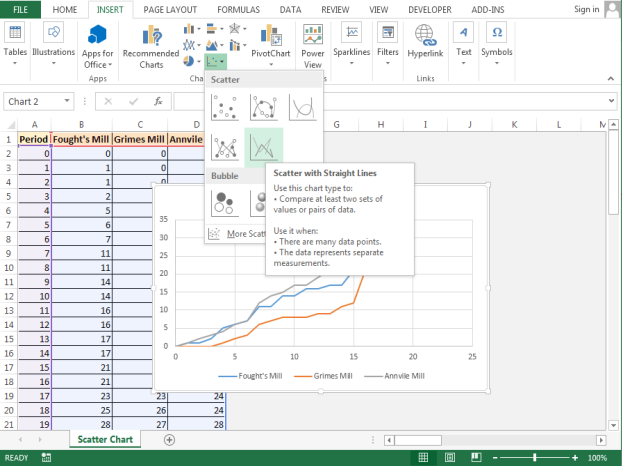Open the Illustrations group
Viewport: 625px width, 469px height.
53,44
